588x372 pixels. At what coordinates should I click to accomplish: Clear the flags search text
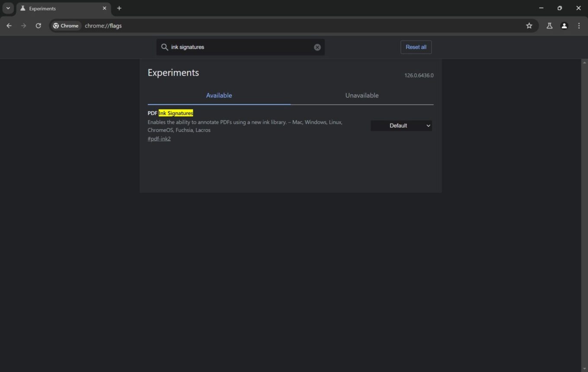coord(317,47)
